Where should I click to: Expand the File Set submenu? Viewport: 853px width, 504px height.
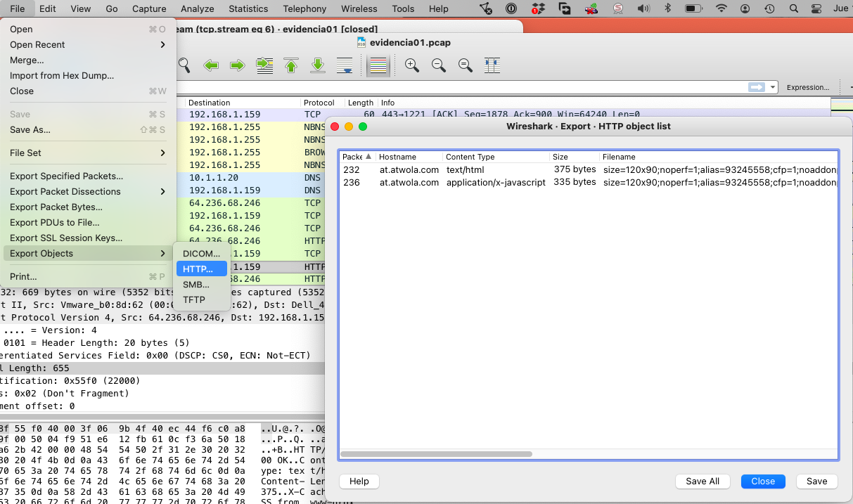click(88, 153)
